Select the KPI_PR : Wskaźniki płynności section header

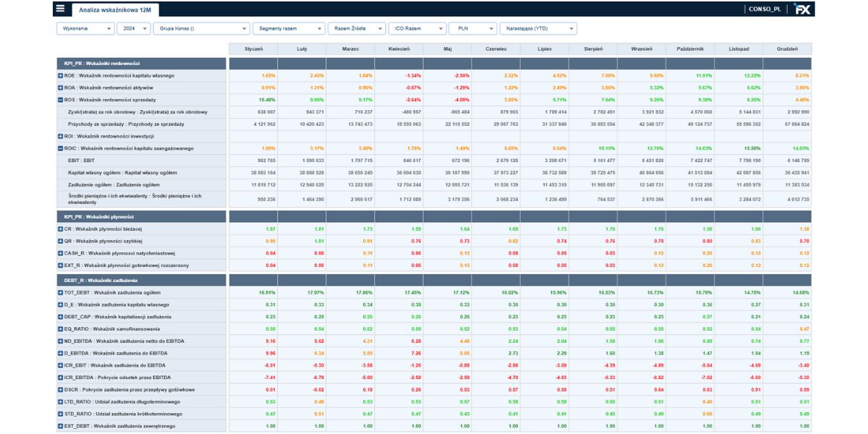142,216
